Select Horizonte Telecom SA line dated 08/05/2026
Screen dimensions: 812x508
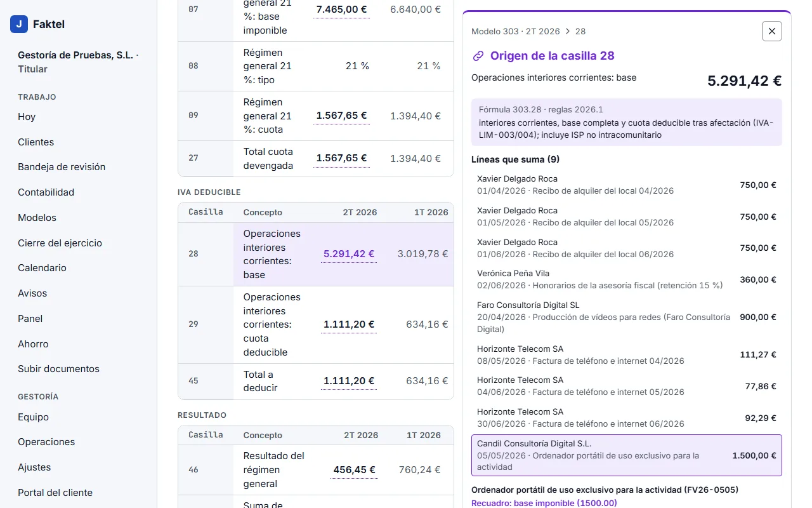point(627,355)
